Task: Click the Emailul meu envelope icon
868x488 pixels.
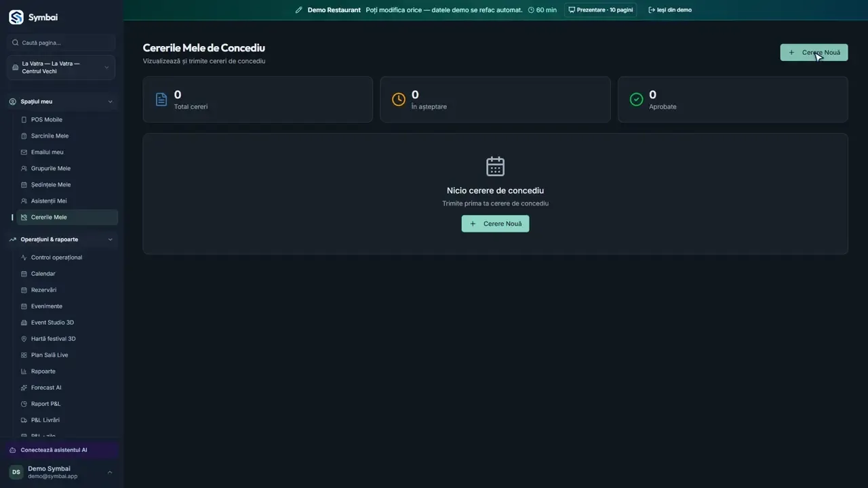Action: 24,152
